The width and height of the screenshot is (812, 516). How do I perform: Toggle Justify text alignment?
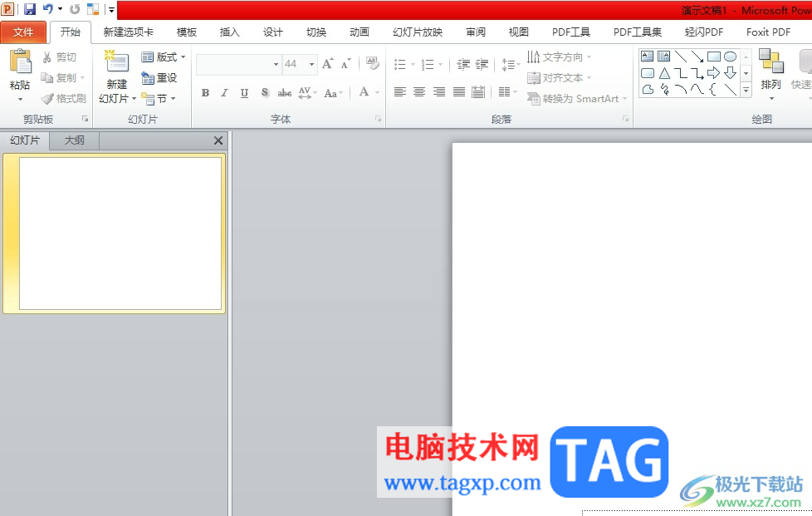tap(459, 92)
